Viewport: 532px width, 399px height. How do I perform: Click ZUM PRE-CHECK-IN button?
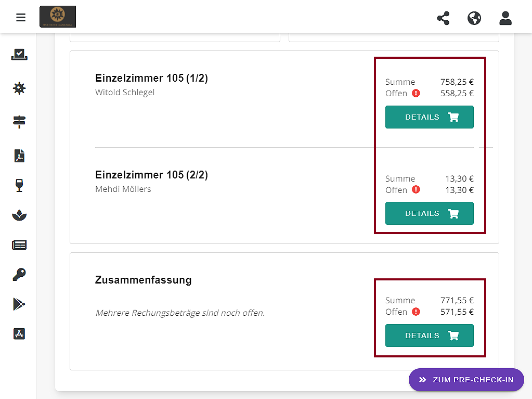tap(466, 380)
